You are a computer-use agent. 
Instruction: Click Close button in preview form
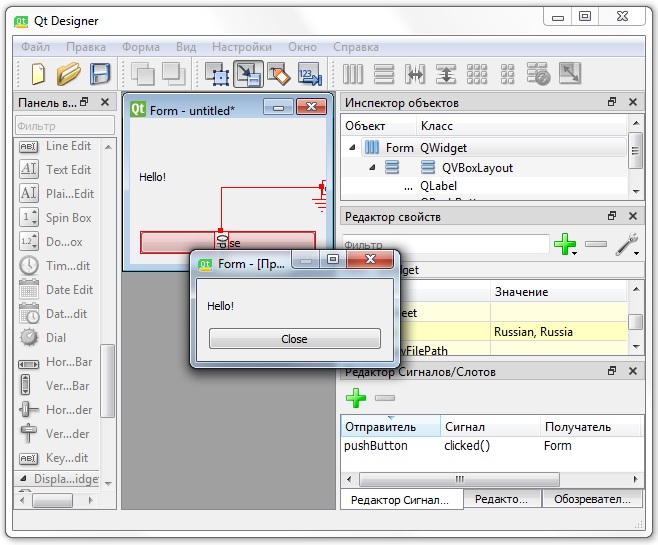pos(295,339)
